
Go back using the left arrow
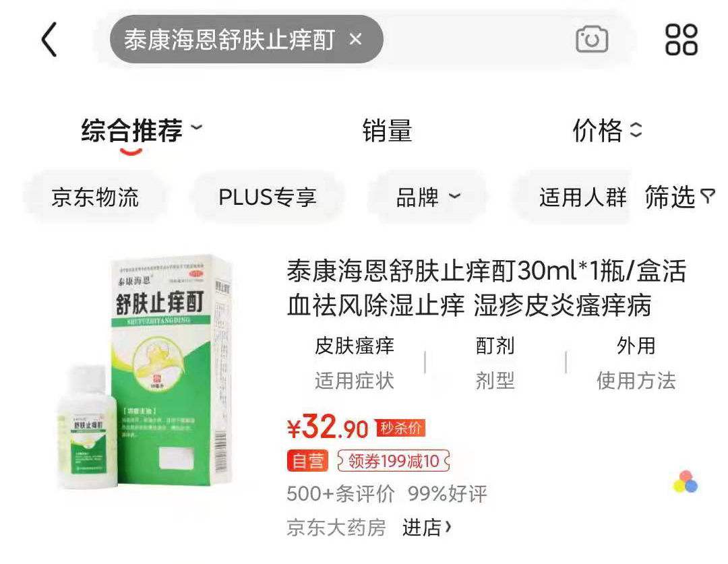pyautogui.click(x=49, y=40)
